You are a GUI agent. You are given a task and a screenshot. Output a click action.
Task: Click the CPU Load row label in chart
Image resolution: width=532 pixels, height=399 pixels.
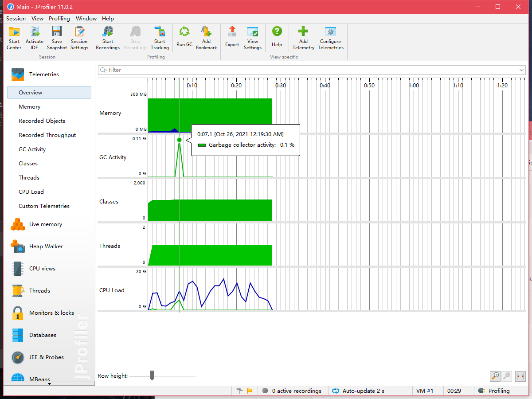click(112, 290)
